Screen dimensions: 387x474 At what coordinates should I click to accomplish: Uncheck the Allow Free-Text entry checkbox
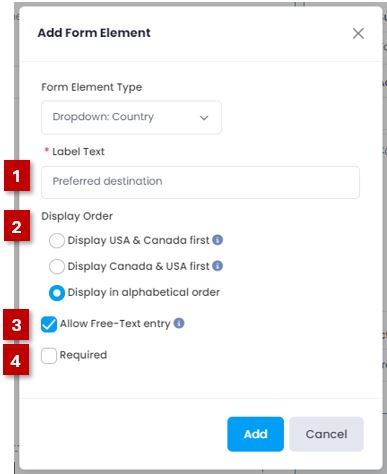[x=49, y=324]
